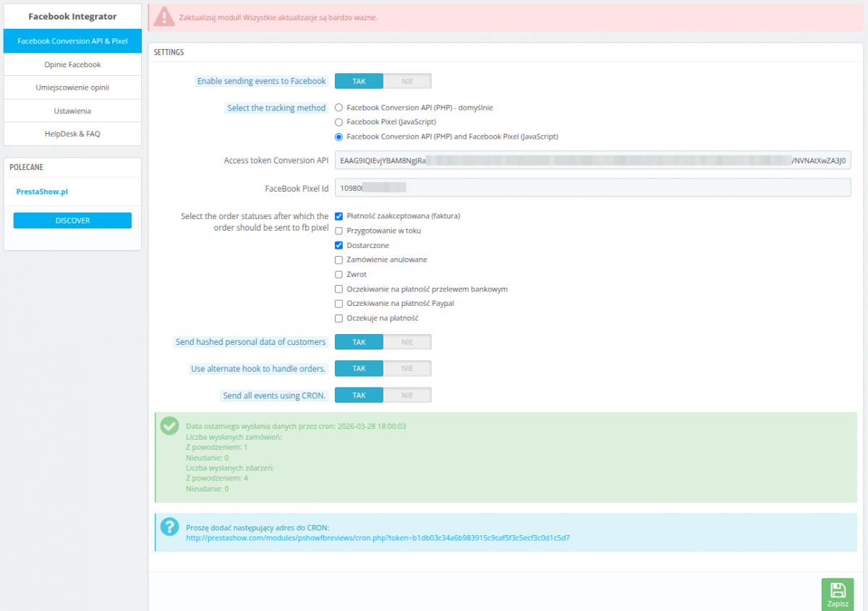The image size is (868, 611).
Task: Choose Facebook Conversion API (PHP) - domyślnie
Action: [x=339, y=108]
